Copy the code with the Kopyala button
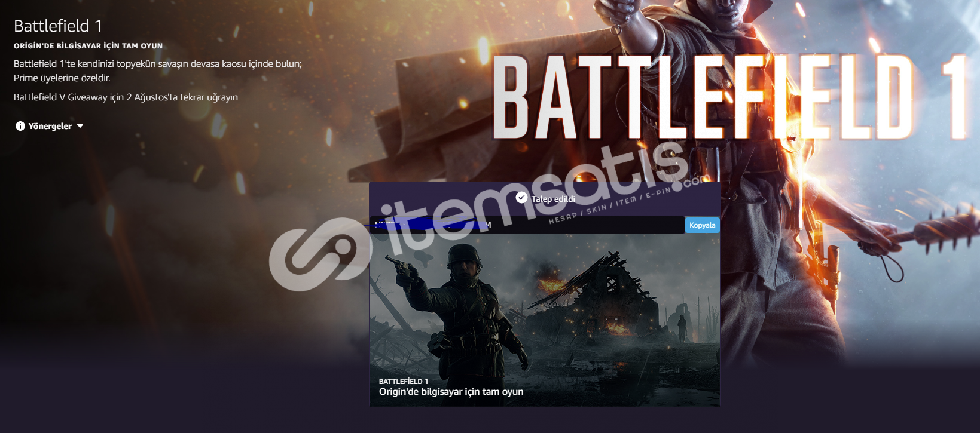Viewport: 980px width, 433px height. point(702,225)
